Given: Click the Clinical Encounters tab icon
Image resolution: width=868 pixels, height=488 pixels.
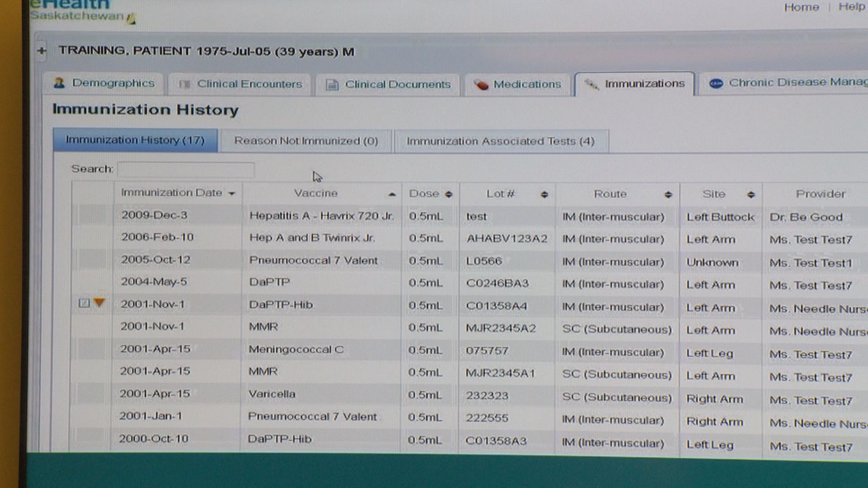Looking at the screenshot, I should coord(184,84).
